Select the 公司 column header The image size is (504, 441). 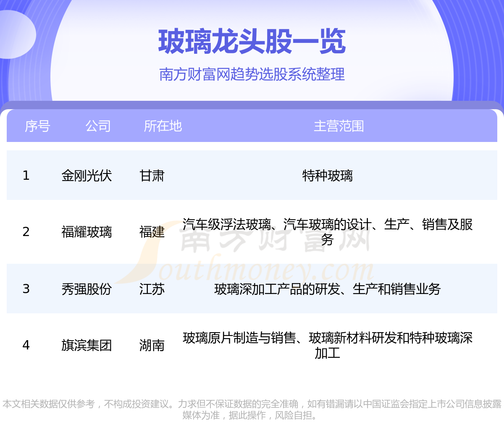coord(98,126)
